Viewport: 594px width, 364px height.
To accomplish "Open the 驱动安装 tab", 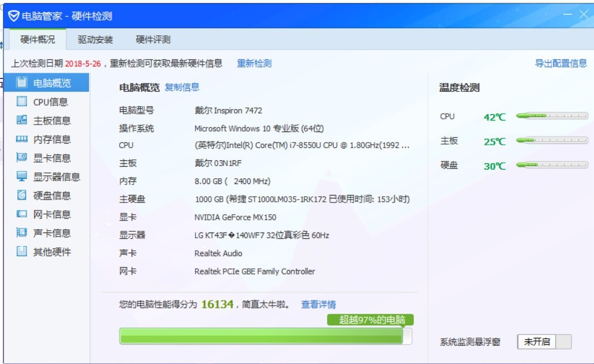I will coord(95,39).
